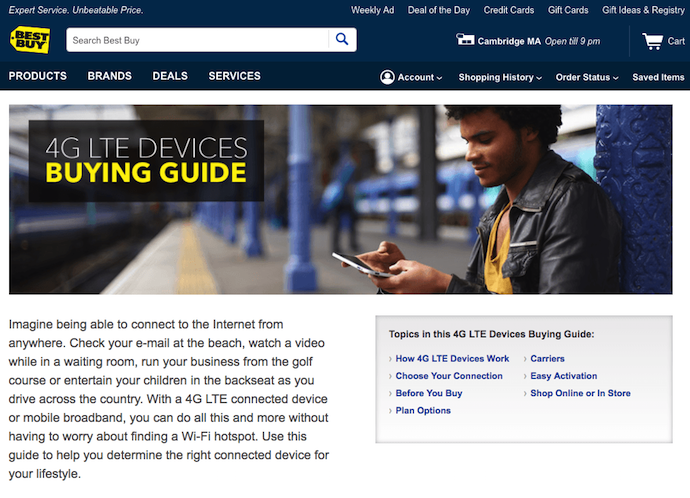Click the Account profile icon
690x498 pixels.
coord(387,77)
